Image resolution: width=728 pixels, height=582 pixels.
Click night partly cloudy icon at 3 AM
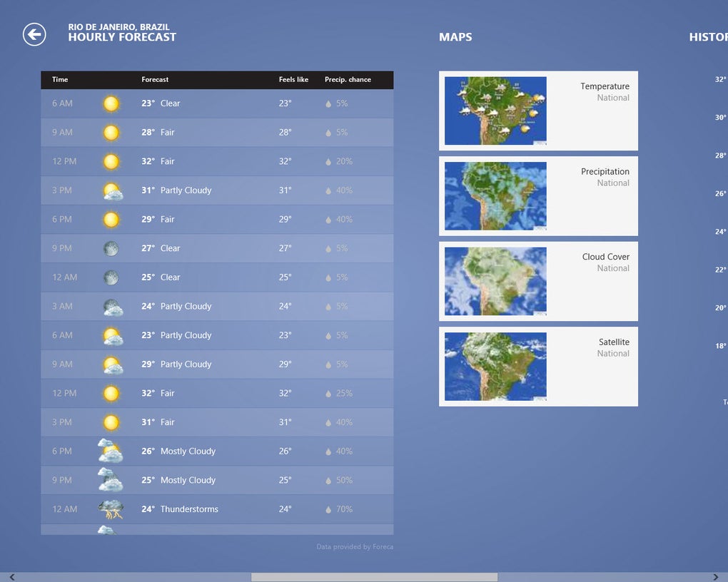(x=113, y=307)
